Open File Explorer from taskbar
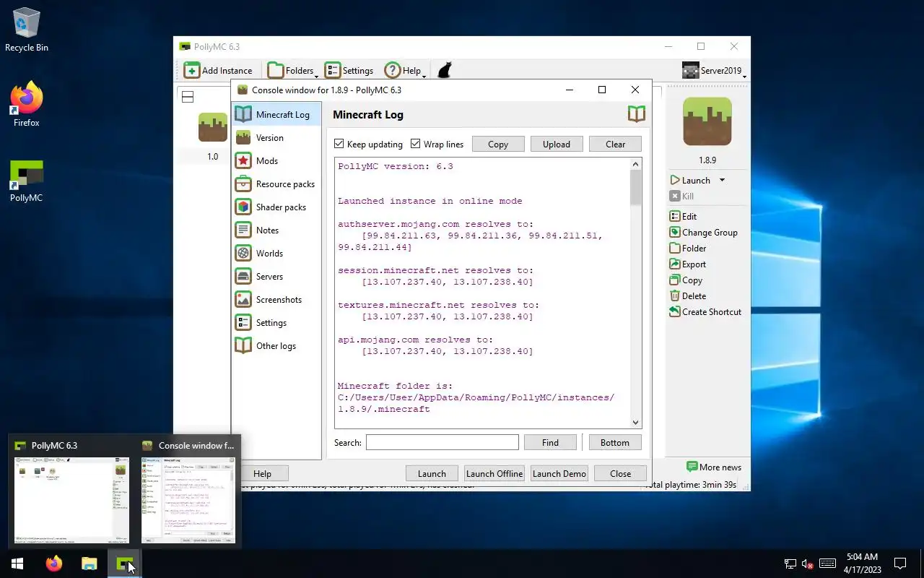This screenshot has height=578, width=924. click(89, 564)
